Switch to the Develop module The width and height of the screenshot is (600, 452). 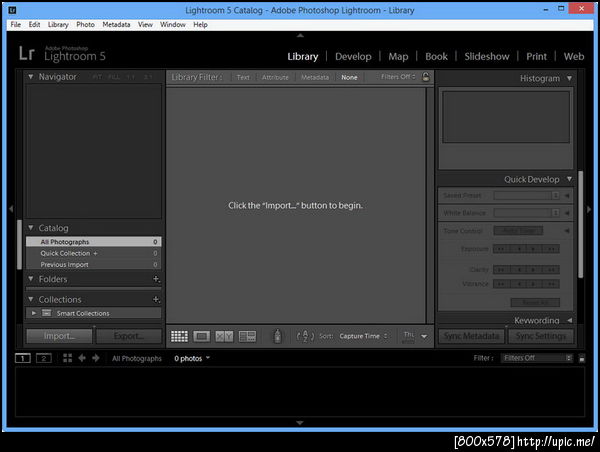click(x=353, y=56)
